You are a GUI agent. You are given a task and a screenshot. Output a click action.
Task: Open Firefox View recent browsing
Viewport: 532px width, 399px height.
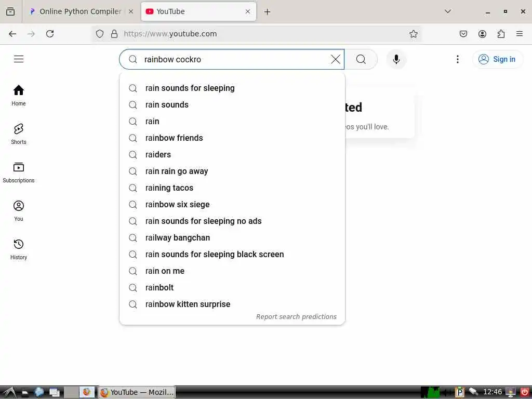click(x=10, y=11)
